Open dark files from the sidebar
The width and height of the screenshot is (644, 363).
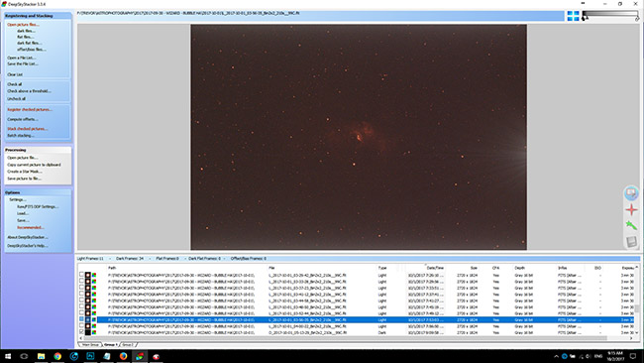pyautogui.click(x=26, y=31)
